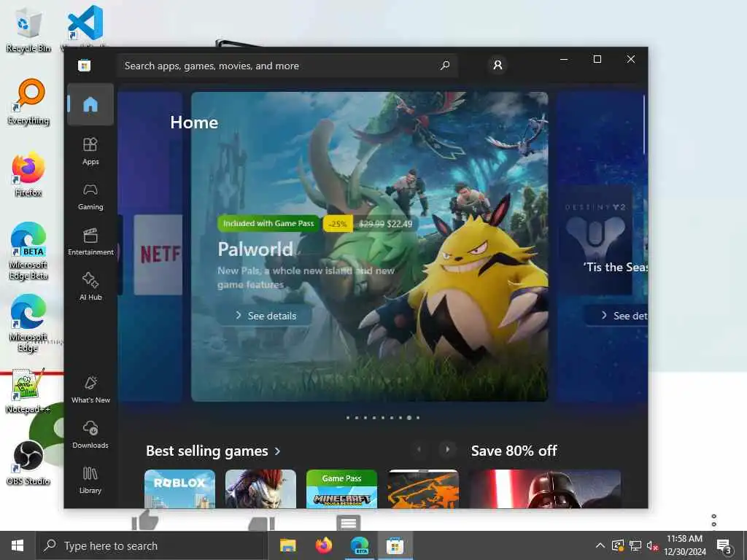Open Notepad++ desktop shortcut

tap(28, 392)
